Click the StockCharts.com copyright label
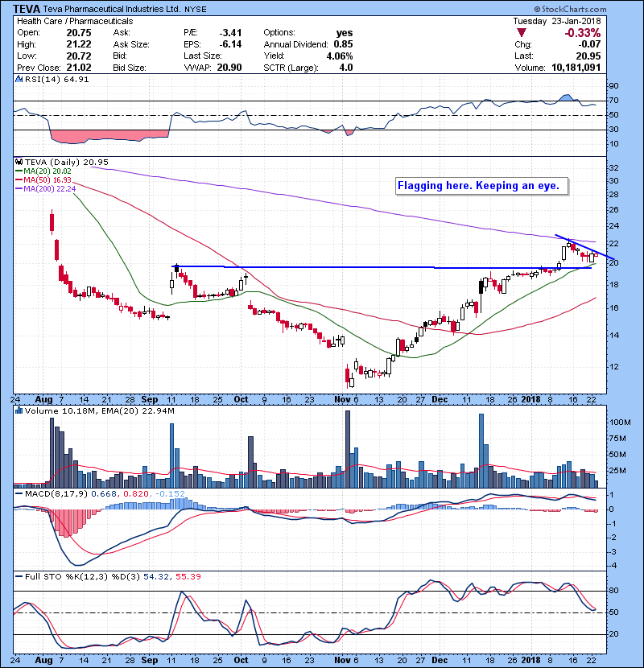644x668 pixels. 570,9
